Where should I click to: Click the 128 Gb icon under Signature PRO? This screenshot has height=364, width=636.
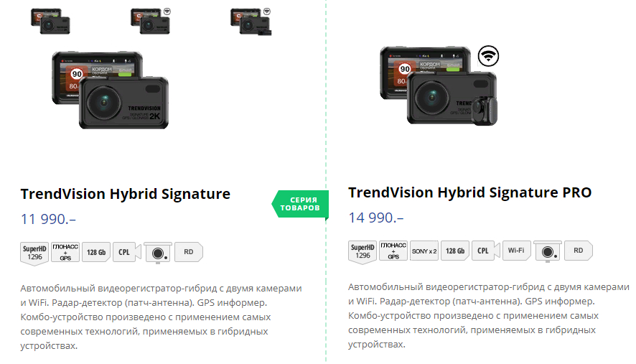(x=455, y=251)
